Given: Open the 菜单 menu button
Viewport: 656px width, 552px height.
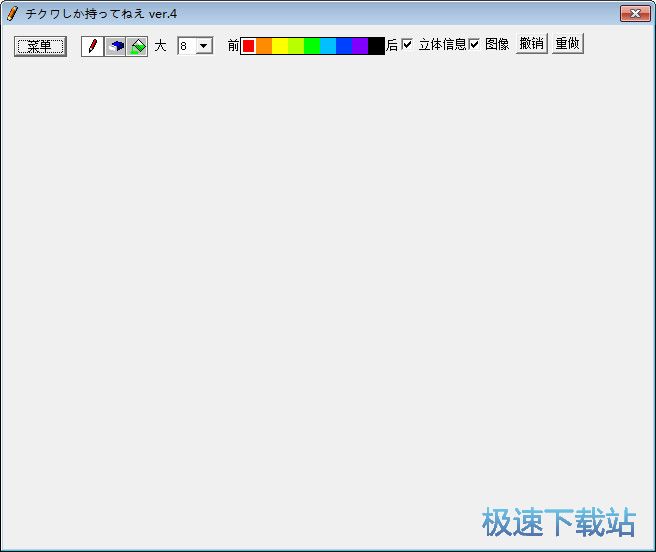Looking at the screenshot, I should click(40, 46).
